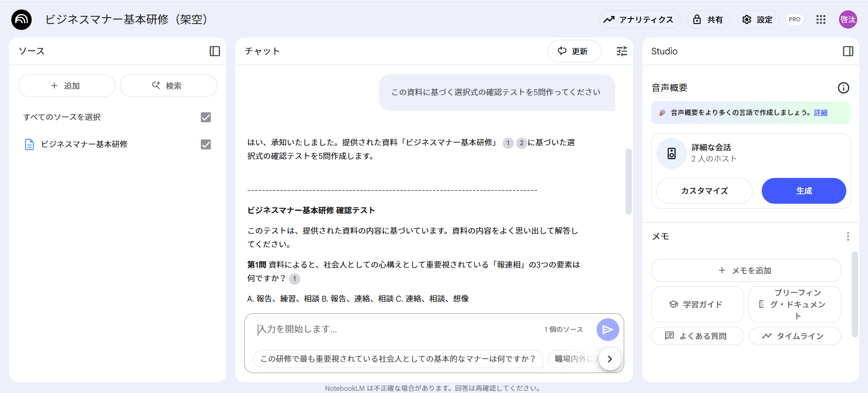Click 生成 to generate audio overview
This screenshot has width=868, height=393.
[804, 191]
